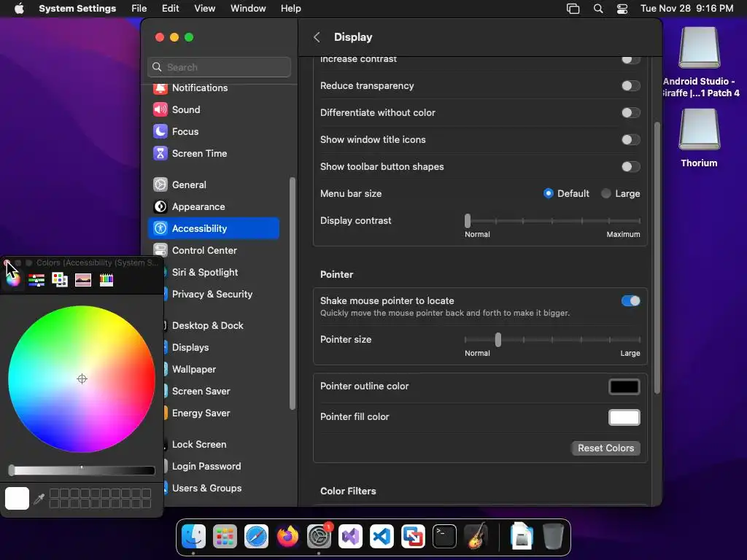
Task: Open Login Password settings
Action: [x=206, y=466]
